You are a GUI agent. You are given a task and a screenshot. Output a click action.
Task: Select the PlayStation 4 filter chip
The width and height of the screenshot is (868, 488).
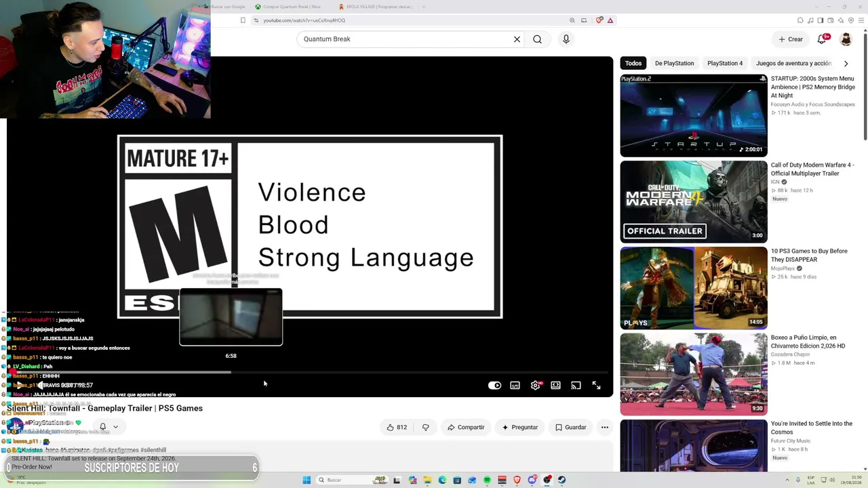pos(725,64)
